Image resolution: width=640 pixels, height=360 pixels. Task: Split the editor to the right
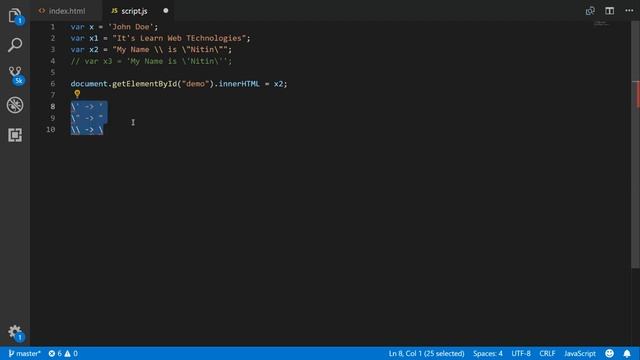pos(609,11)
